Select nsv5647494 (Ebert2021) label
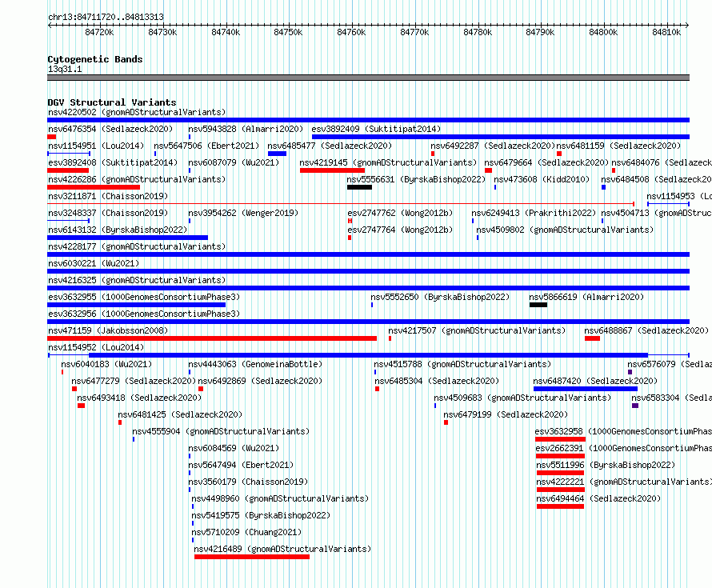This screenshot has height=588, width=712. click(x=241, y=465)
